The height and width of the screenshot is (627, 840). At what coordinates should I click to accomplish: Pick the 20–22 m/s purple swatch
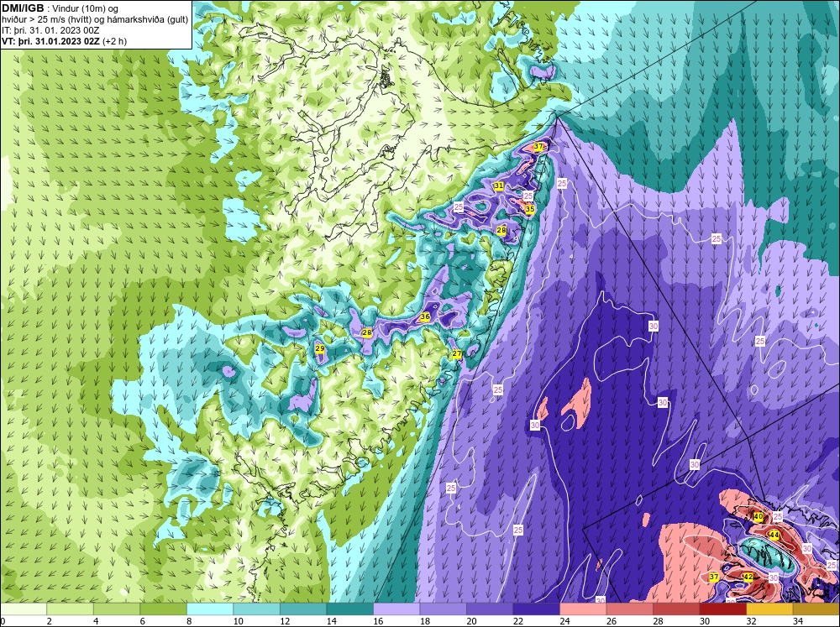point(490,609)
